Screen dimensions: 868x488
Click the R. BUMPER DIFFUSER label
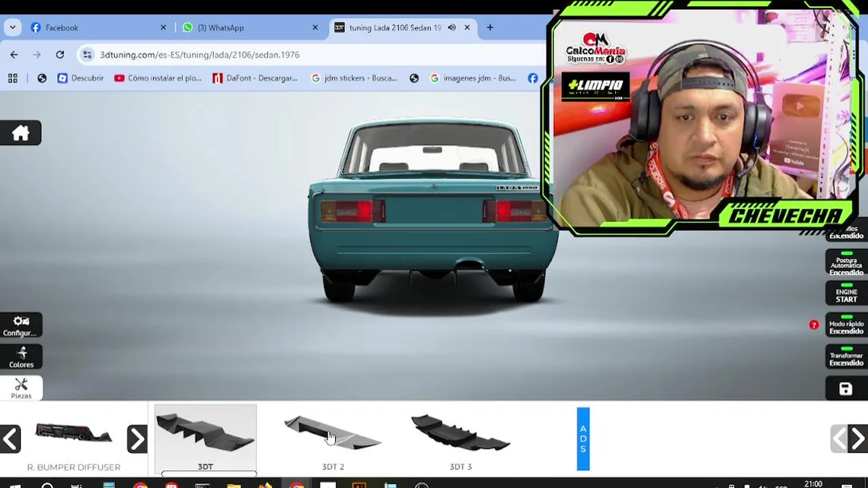74,467
